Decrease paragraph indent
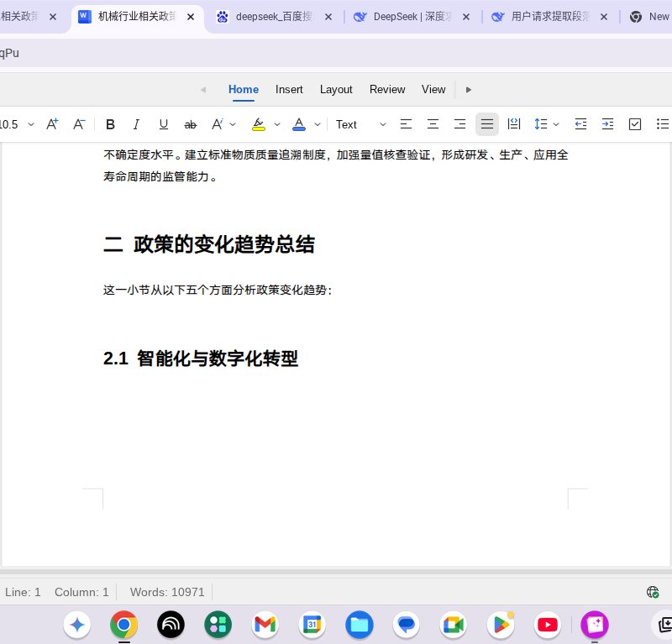672x644 pixels. 580,125
